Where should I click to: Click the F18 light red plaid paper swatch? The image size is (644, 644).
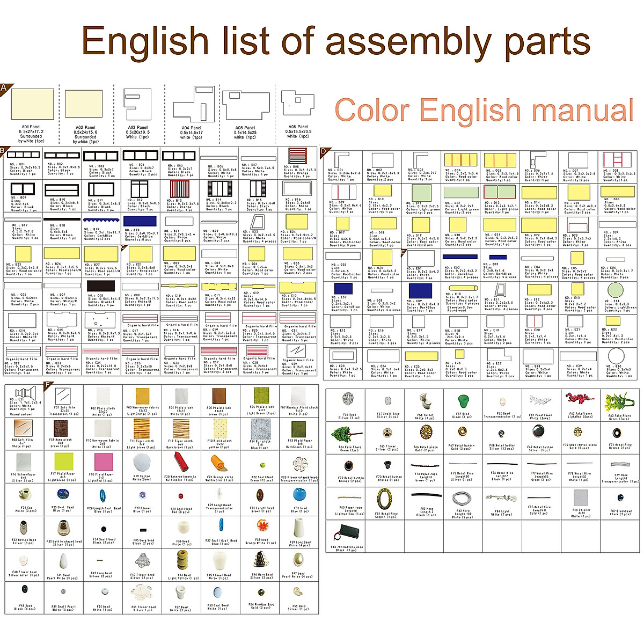102,461
